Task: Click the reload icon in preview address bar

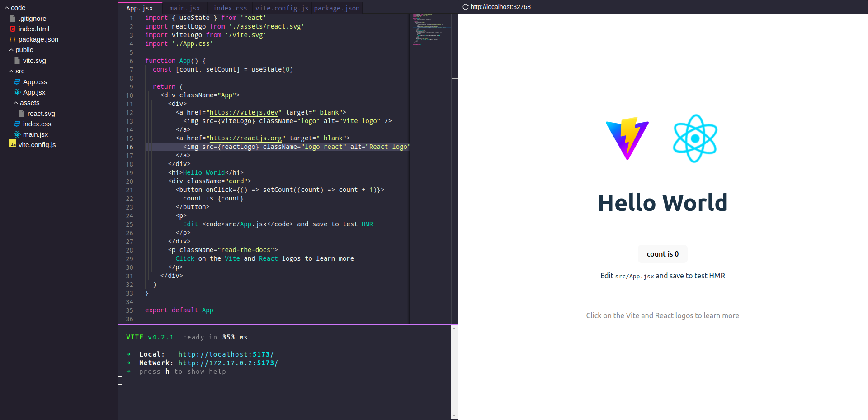Action: click(466, 7)
